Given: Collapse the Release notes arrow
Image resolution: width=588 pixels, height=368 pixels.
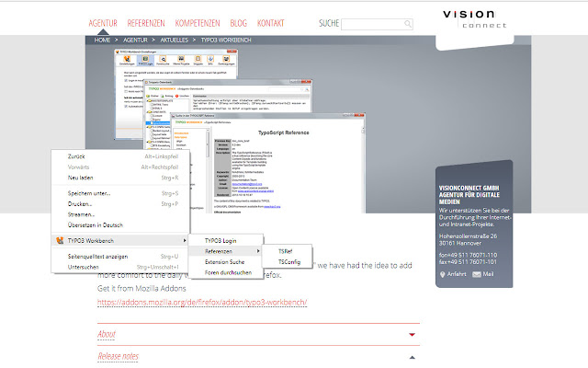Looking at the screenshot, I should [x=412, y=357].
